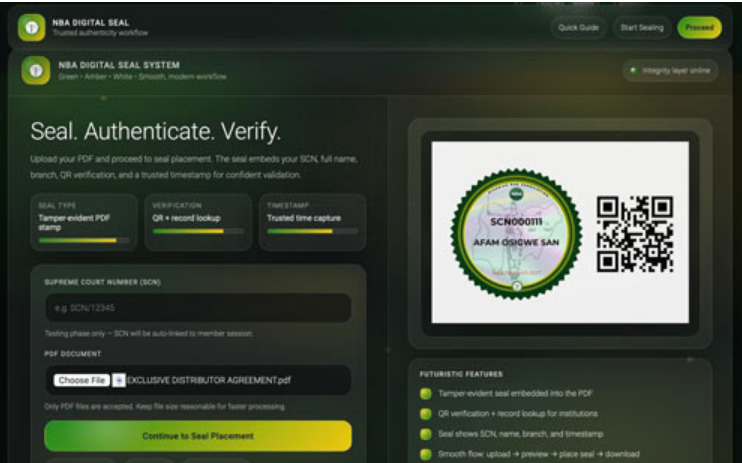This screenshot has height=463, width=742.
Task: Click the NBA logo in the top header
Action: pos(31,27)
